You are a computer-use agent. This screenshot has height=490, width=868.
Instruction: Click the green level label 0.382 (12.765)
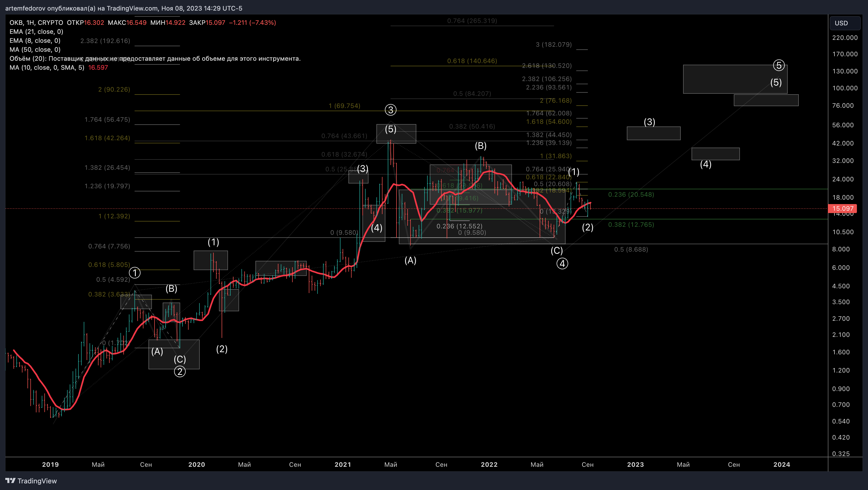click(x=631, y=225)
